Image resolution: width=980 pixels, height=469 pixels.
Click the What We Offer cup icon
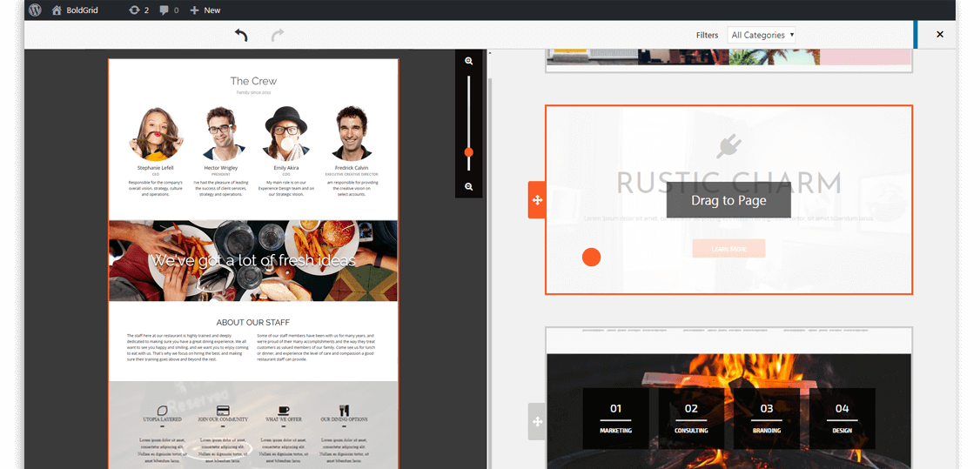pyautogui.click(x=283, y=411)
